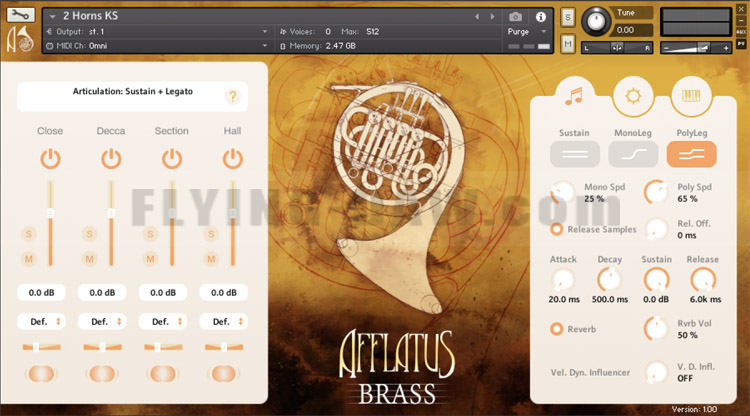Open Hall mic Def. output dropdown
Viewport: 750px width, 416px height.
pyautogui.click(x=224, y=322)
